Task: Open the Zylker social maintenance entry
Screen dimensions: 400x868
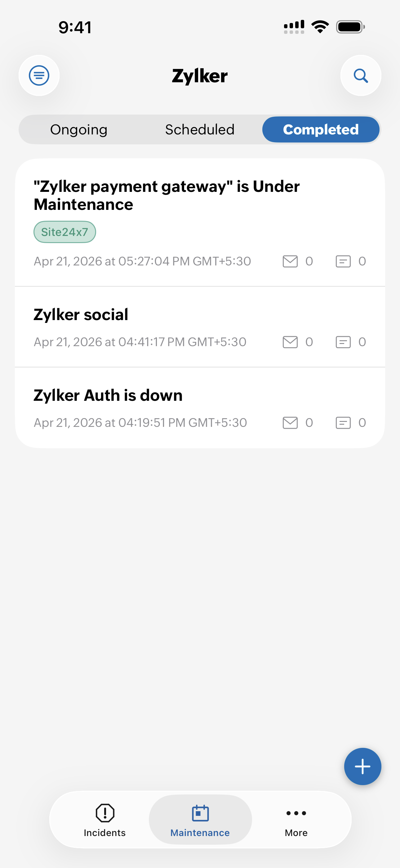Action: click(81, 315)
